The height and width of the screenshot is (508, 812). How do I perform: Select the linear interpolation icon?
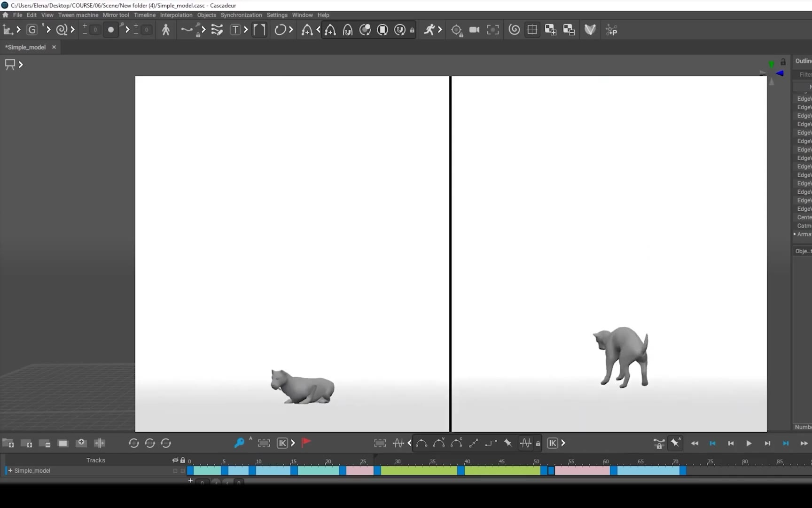coord(474,443)
